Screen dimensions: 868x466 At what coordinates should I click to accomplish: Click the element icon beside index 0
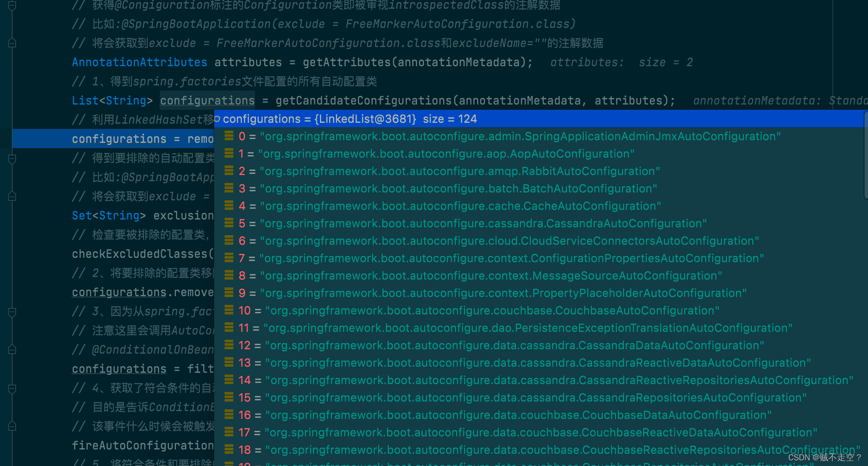(229, 136)
